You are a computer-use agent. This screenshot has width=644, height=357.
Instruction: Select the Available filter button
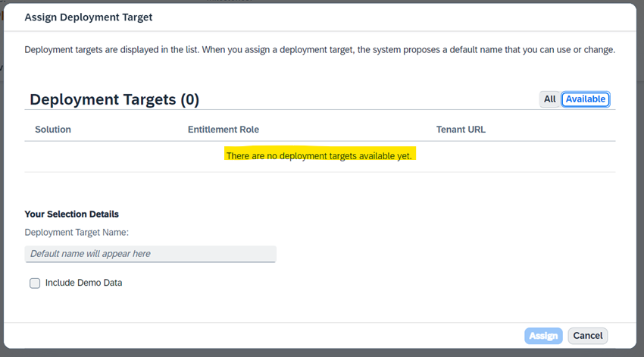coord(585,99)
